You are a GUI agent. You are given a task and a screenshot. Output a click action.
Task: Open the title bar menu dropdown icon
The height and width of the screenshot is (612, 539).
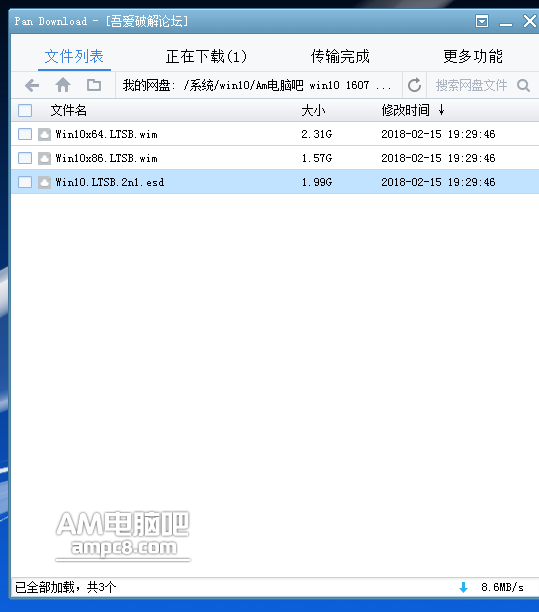(x=482, y=21)
